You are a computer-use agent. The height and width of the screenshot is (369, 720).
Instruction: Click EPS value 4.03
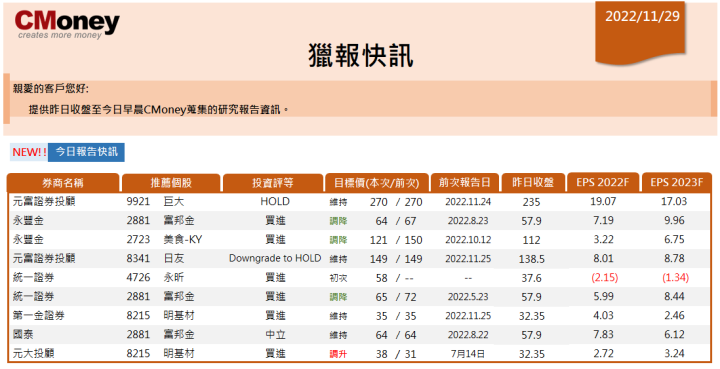pos(603,315)
